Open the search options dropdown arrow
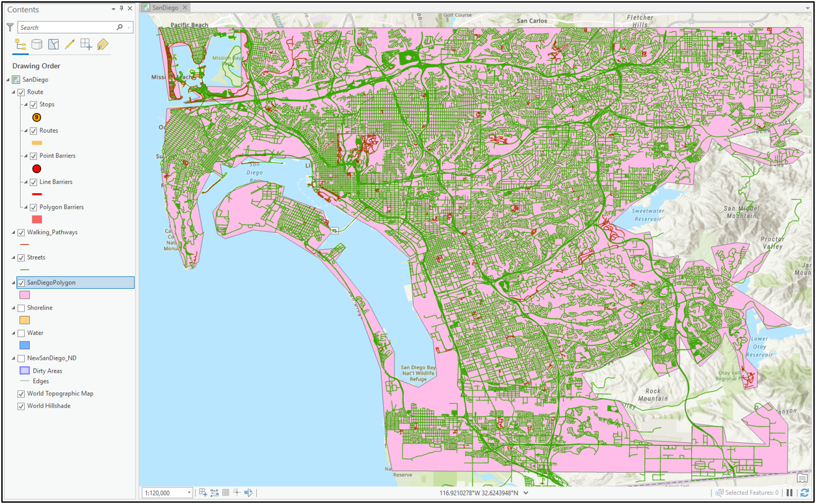Viewport: 816px width, 504px height. pyautogui.click(x=129, y=27)
